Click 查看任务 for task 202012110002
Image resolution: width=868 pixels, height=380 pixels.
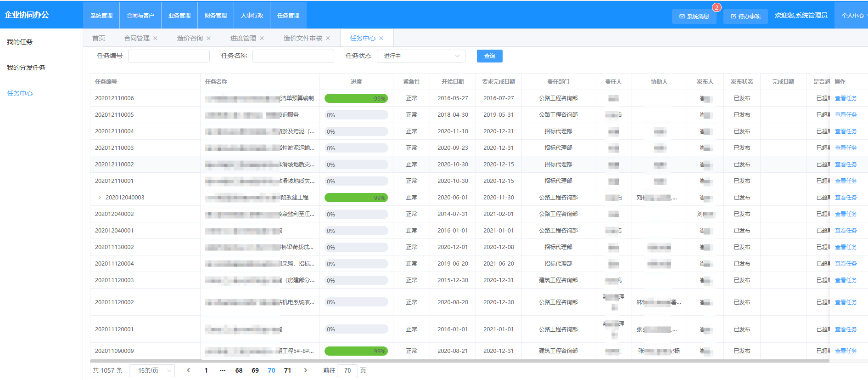point(846,164)
